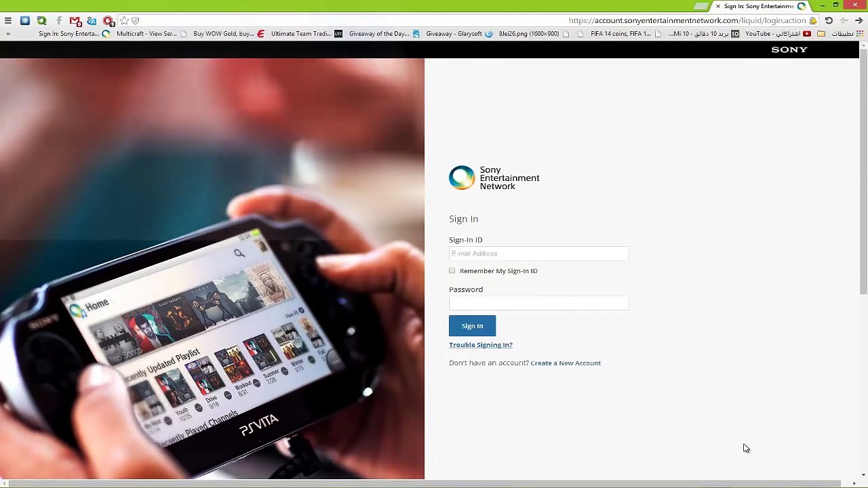The height and width of the screenshot is (488, 868).
Task: Open the 8Jei26.png bookmark
Action: 534,34
